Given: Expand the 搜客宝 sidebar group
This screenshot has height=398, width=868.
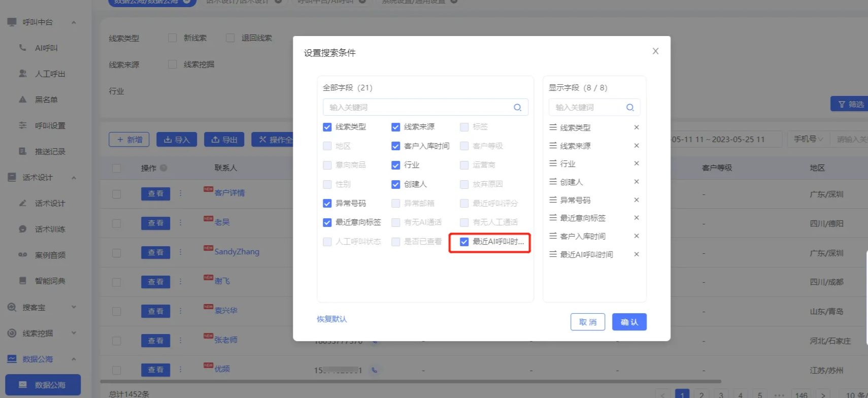Looking at the screenshot, I should click(74, 307).
